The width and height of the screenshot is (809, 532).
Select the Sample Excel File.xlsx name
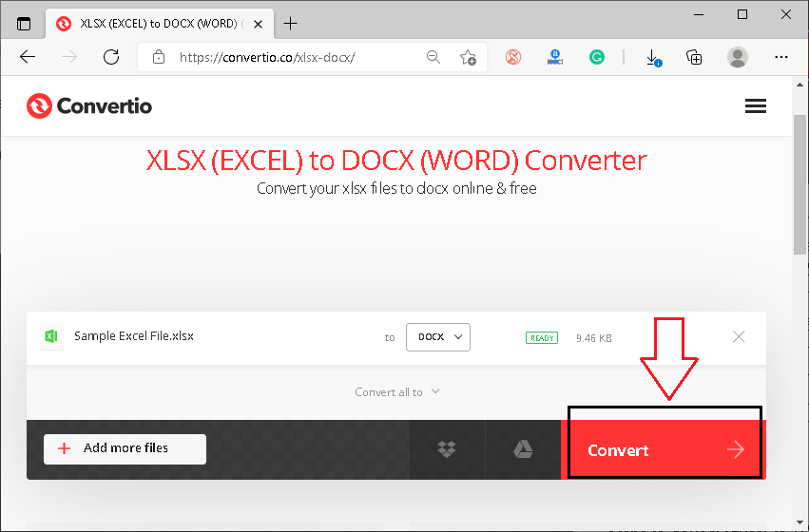[x=134, y=336]
